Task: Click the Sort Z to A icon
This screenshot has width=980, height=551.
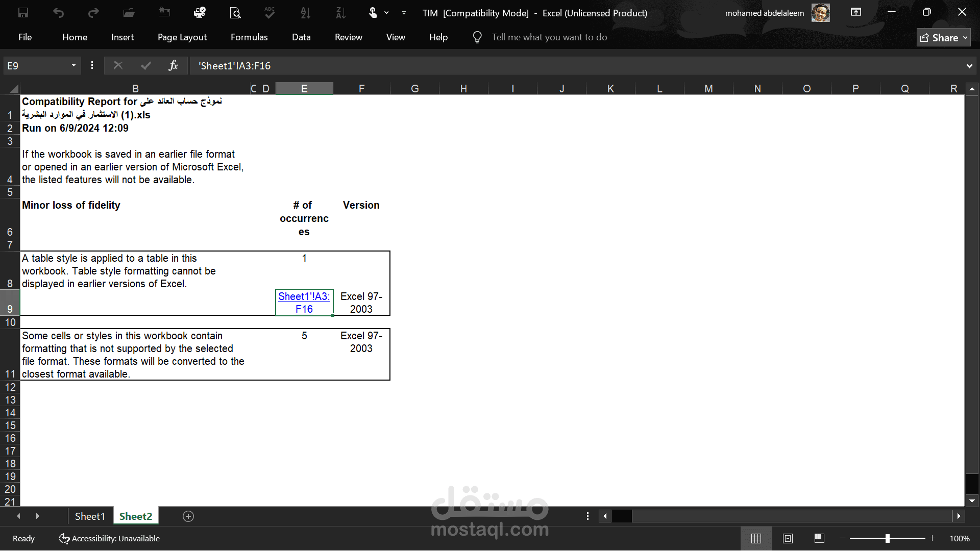Action: [340, 13]
